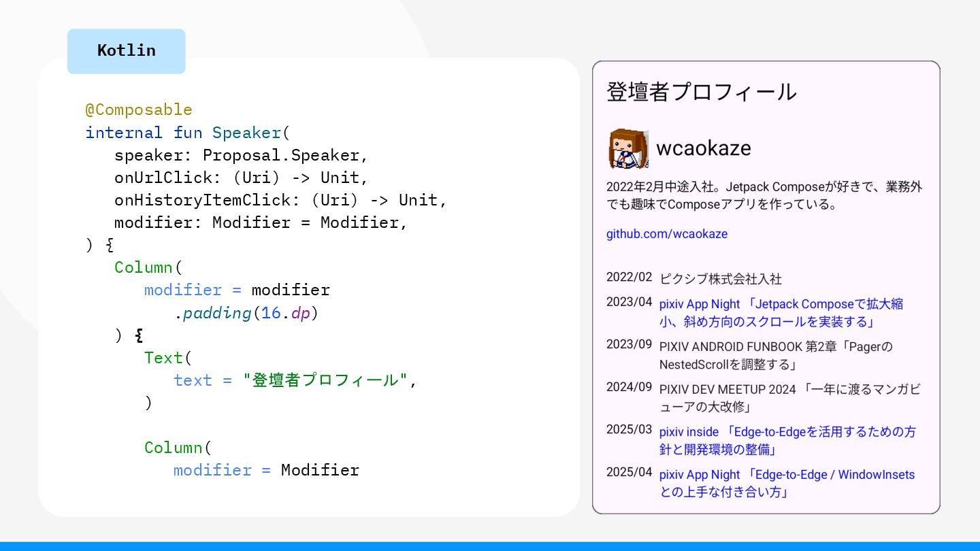Click the Kotlin language label
Viewport: 980px width, 551px height.
coord(127,51)
